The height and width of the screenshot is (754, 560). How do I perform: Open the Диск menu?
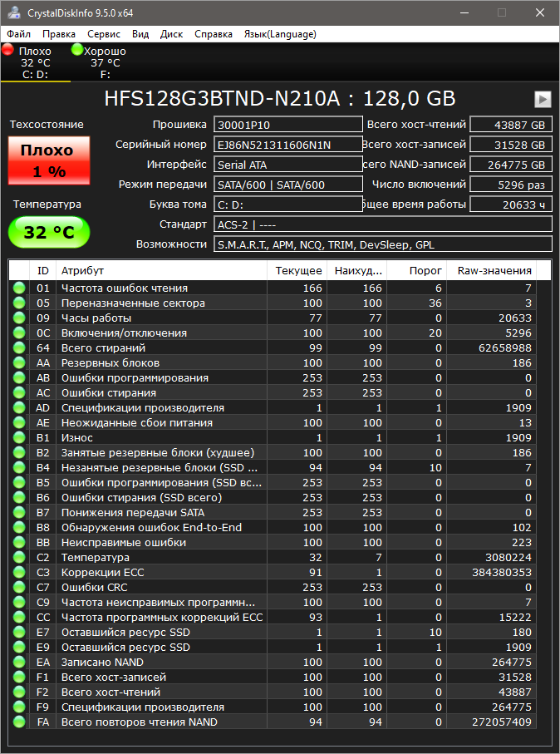[x=172, y=34]
